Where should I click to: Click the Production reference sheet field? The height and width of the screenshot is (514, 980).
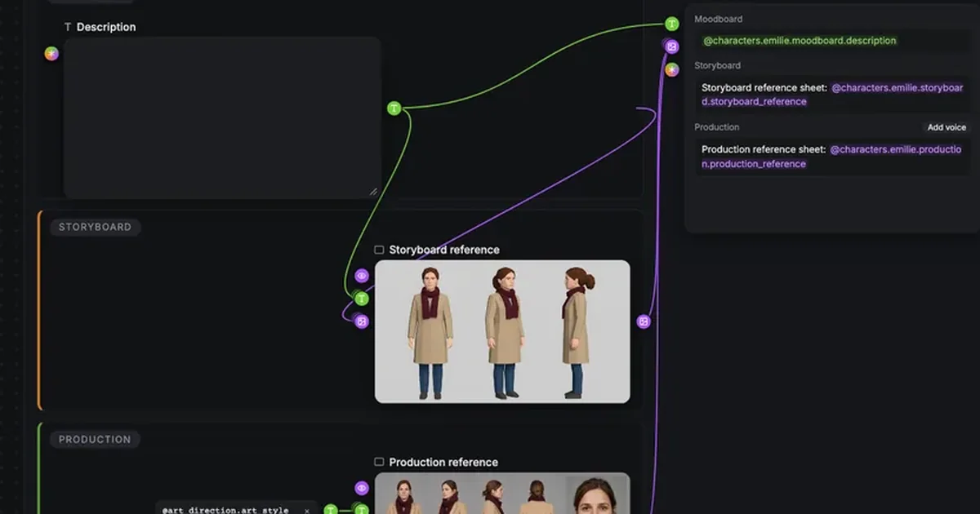[832, 157]
